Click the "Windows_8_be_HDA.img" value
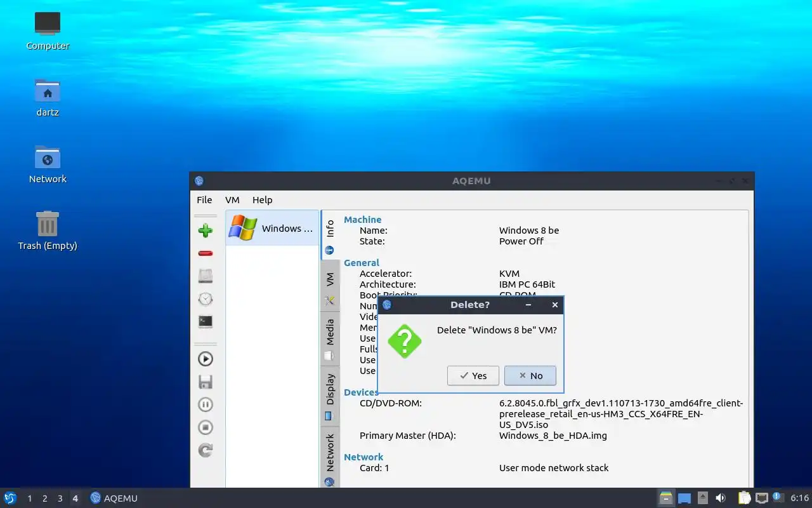Screen dimensions: 812x508 click(553, 436)
